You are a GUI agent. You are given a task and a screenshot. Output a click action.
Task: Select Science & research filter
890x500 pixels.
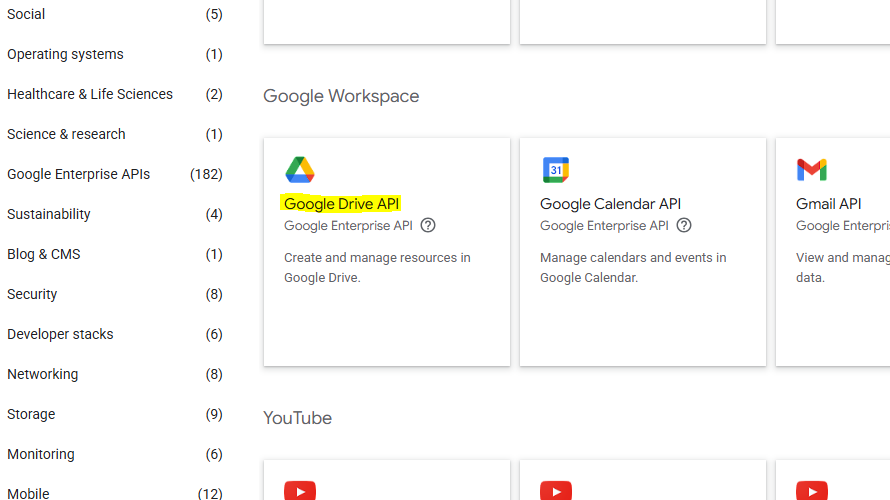pyautogui.click(x=66, y=134)
